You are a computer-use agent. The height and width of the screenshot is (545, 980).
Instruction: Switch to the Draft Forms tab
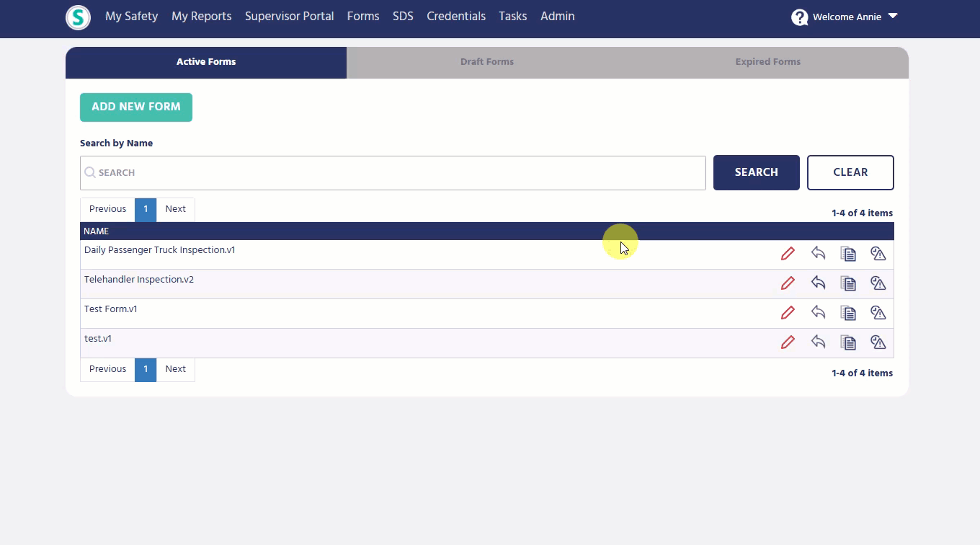(x=487, y=63)
